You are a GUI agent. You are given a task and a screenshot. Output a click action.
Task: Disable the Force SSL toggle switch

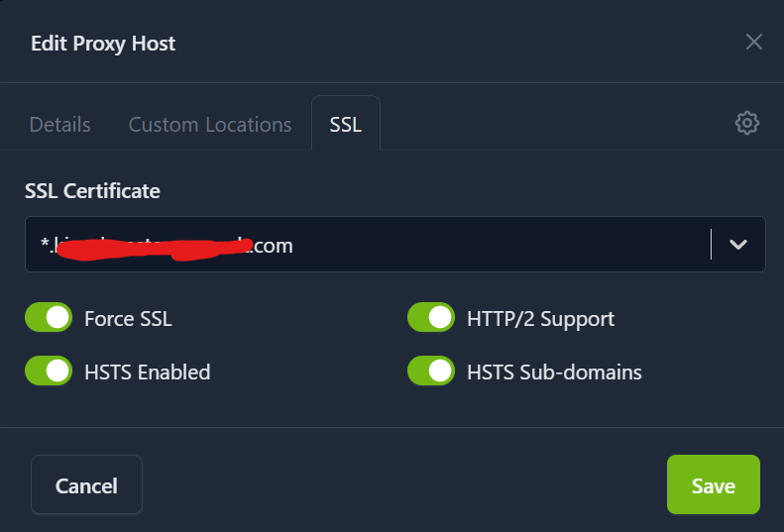[x=49, y=318]
